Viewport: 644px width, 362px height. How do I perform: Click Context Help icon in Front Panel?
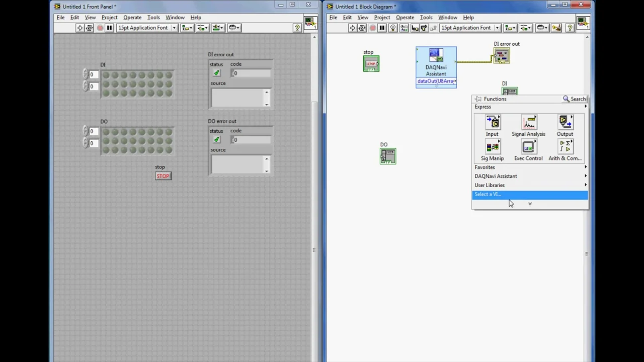pos(297,28)
